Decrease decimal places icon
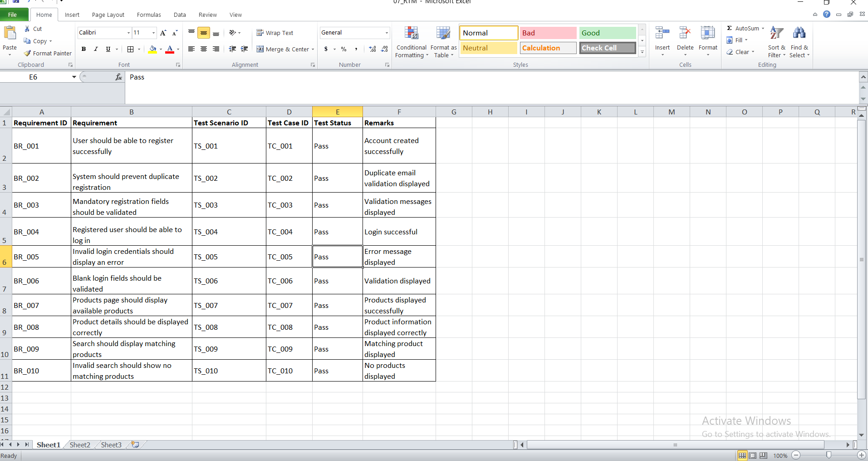The width and height of the screenshot is (868, 461). [384, 49]
